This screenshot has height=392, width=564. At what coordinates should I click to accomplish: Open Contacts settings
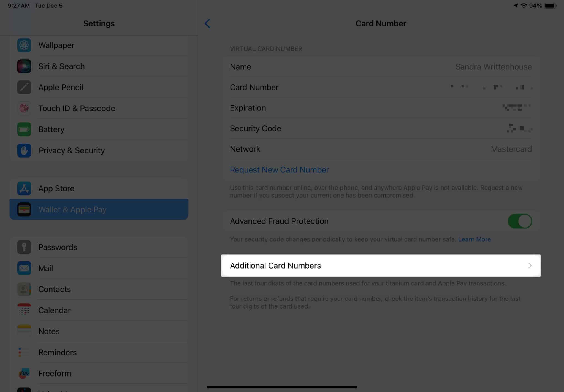(55, 289)
